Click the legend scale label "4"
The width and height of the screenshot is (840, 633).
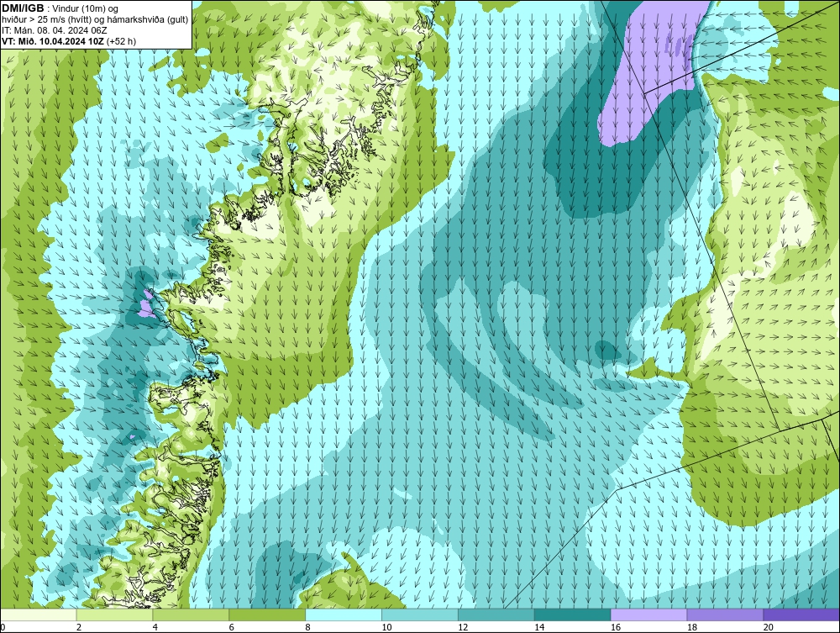pos(155,627)
